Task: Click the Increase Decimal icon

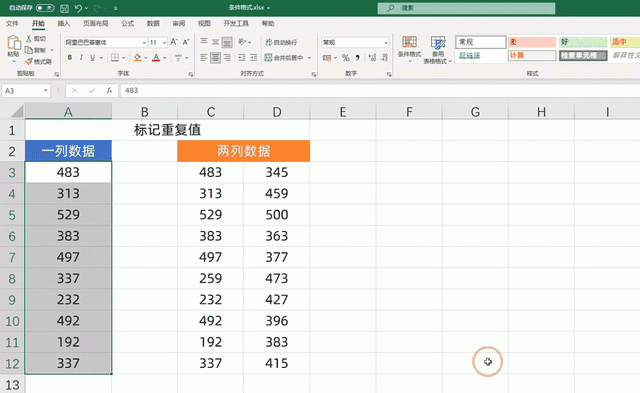Action: [x=372, y=58]
